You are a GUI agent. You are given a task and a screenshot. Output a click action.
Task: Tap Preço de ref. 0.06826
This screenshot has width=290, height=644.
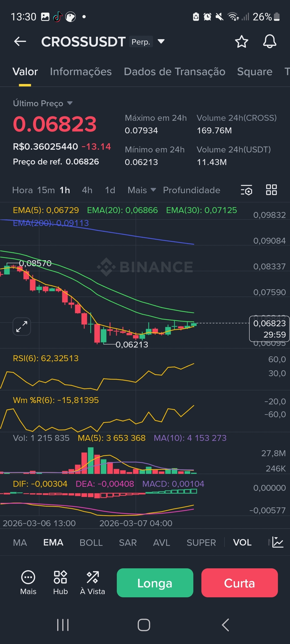click(56, 162)
